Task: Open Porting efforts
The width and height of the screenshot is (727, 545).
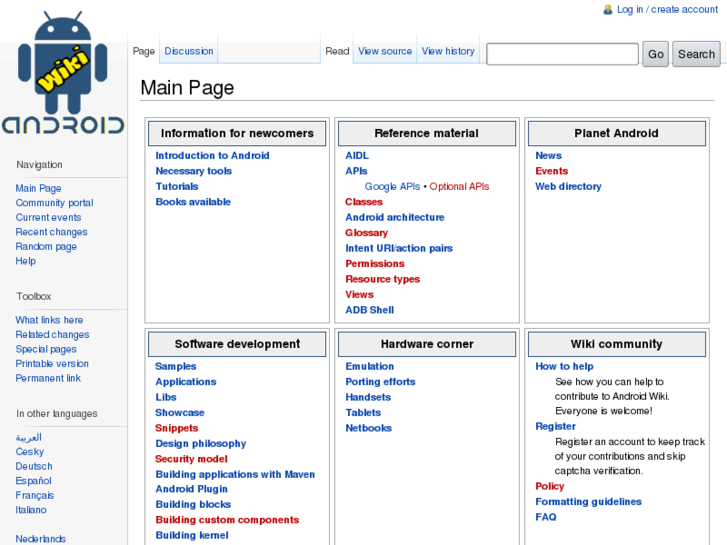Action: 380,382
